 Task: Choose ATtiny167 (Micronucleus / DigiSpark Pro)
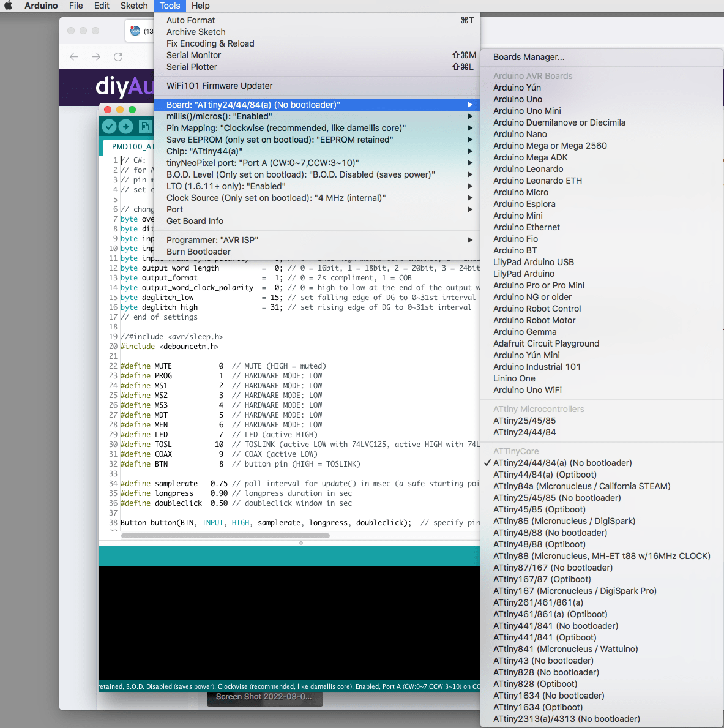point(602,591)
